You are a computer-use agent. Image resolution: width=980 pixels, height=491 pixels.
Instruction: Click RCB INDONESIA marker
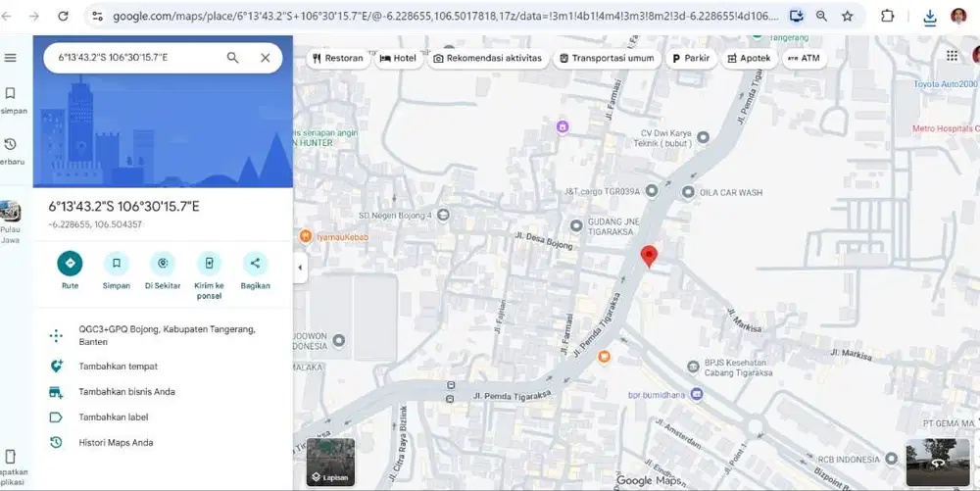(x=891, y=459)
